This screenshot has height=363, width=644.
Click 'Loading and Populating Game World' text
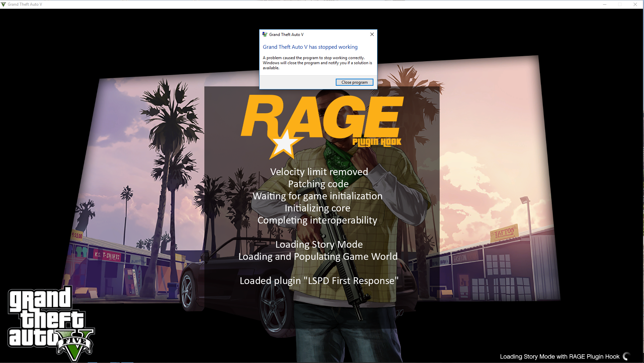point(318,256)
